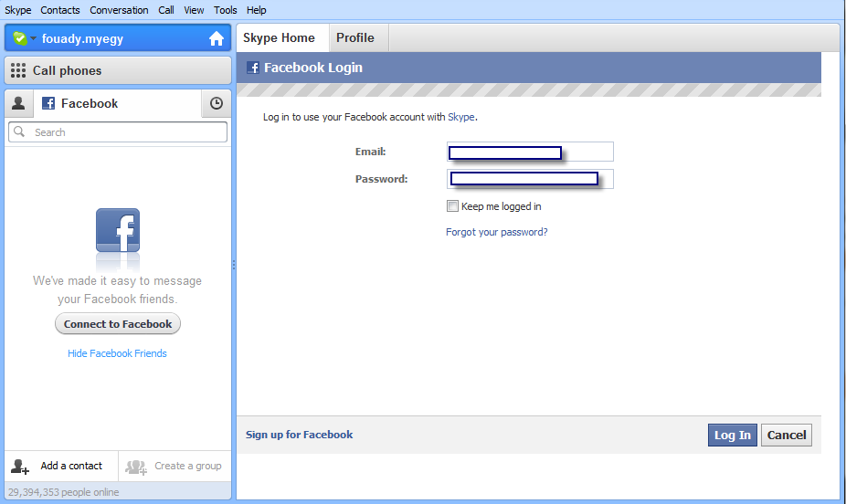Click the search magnifier icon
This screenshot has height=504, width=846.
coord(19,131)
